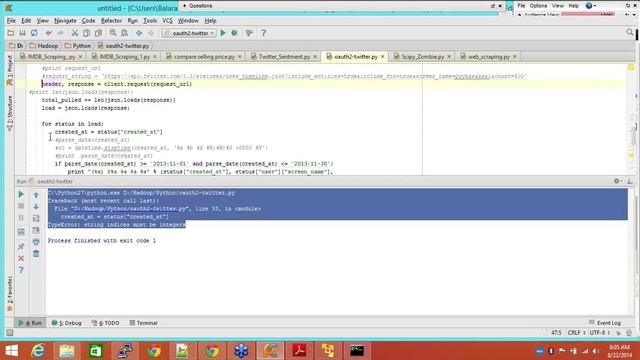Open the Terminal tool window tab
Viewport: 640px width, 360px height.
pos(143,323)
